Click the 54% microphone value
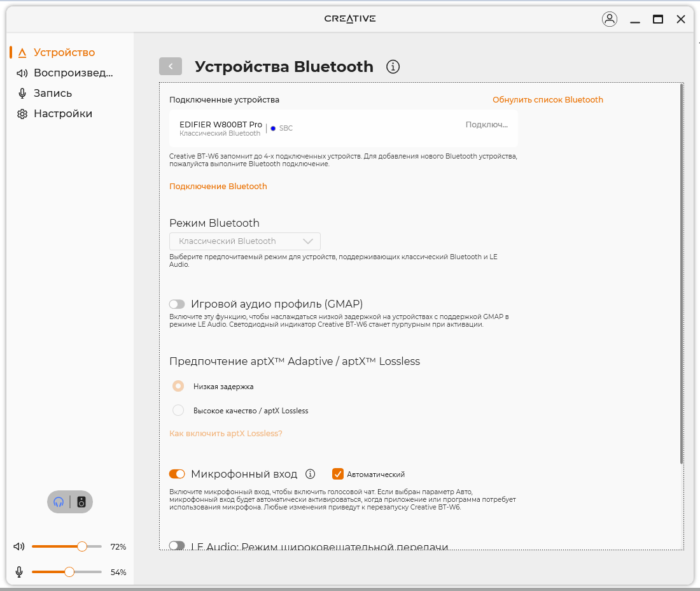The width and height of the screenshot is (700, 591). [x=118, y=573]
